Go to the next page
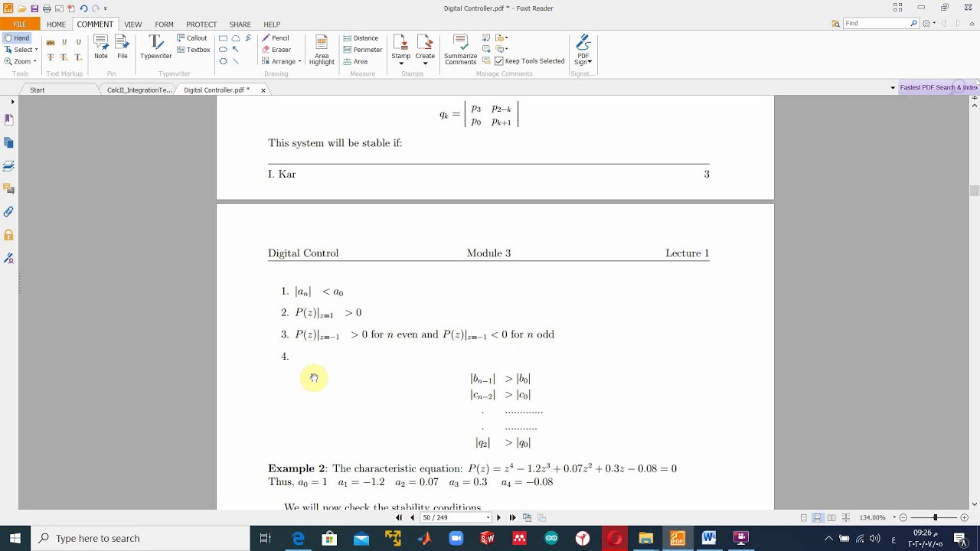The height and width of the screenshot is (551, 980). tap(498, 518)
